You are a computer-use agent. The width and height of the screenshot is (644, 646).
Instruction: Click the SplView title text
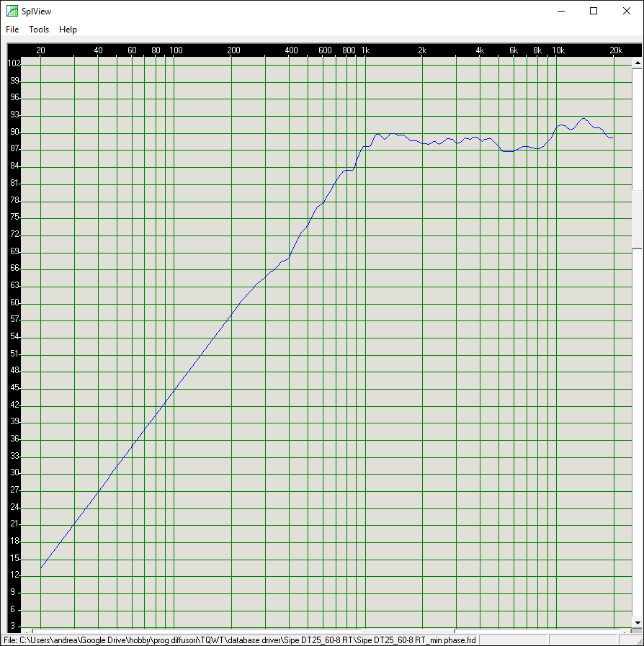tap(36, 12)
